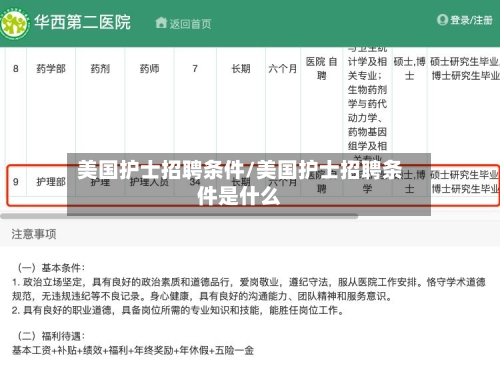The width and height of the screenshot is (500, 370).
Task: Click the user avatar icon beside 登录/注册
Action: pos(442,20)
